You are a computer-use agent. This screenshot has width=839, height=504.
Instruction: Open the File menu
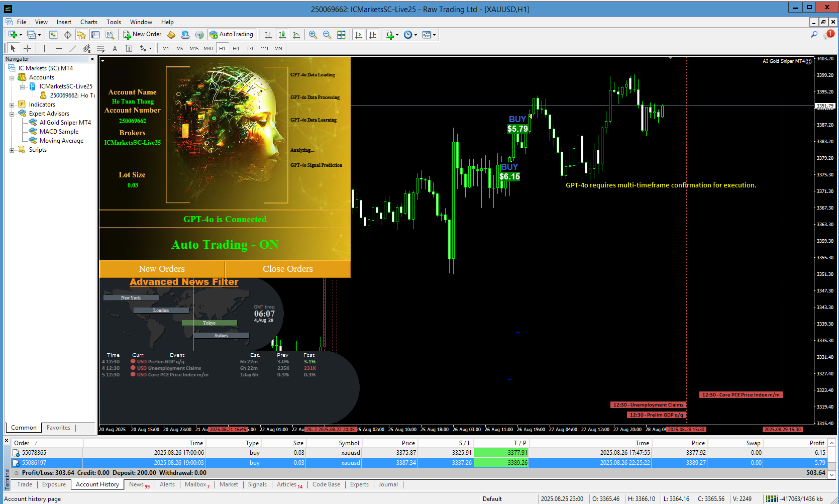pyautogui.click(x=22, y=22)
